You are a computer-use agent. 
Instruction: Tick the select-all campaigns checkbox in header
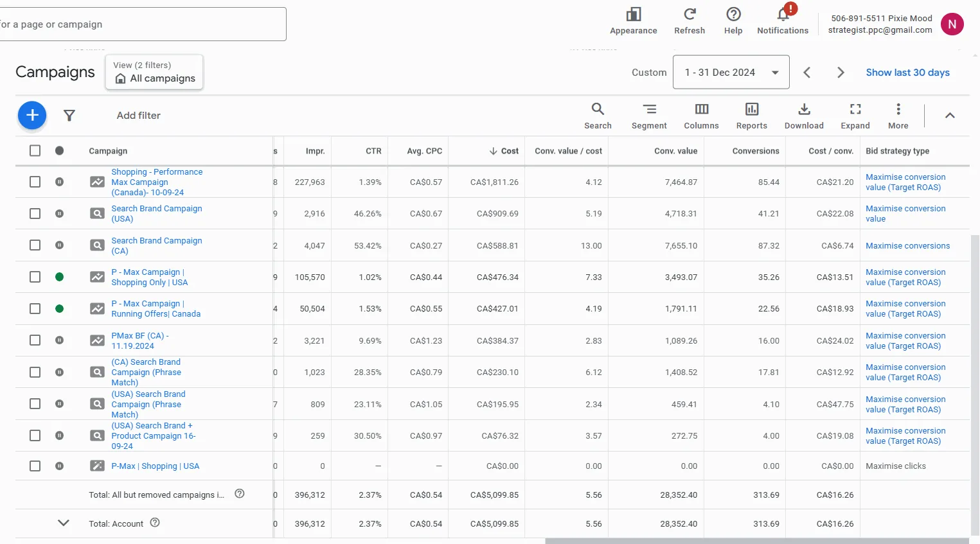35,150
